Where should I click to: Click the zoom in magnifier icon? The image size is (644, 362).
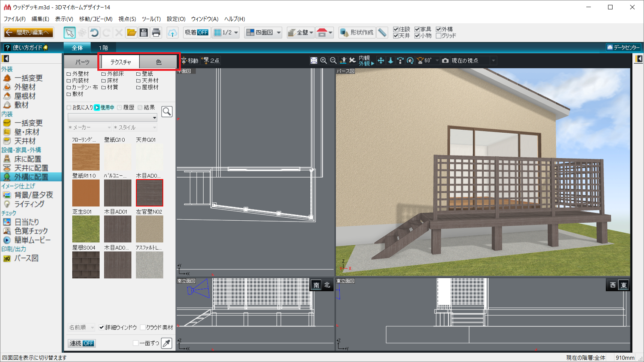click(323, 61)
